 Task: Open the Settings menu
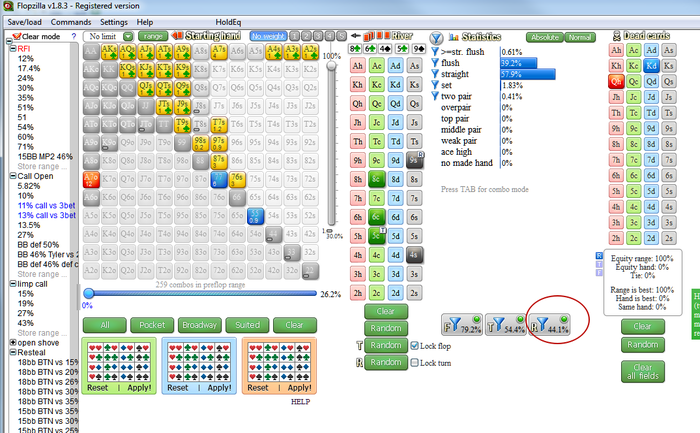(113, 22)
